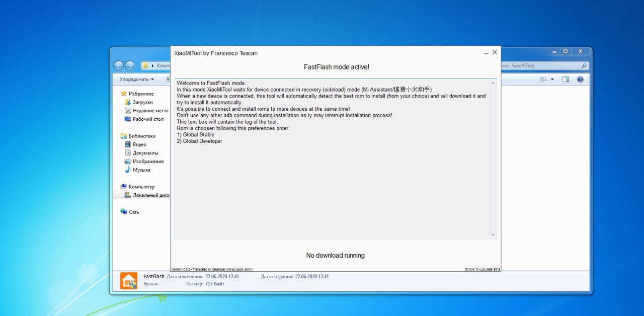Click the Музыка note icon
This screenshot has width=644, height=316.
tap(128, 170)
